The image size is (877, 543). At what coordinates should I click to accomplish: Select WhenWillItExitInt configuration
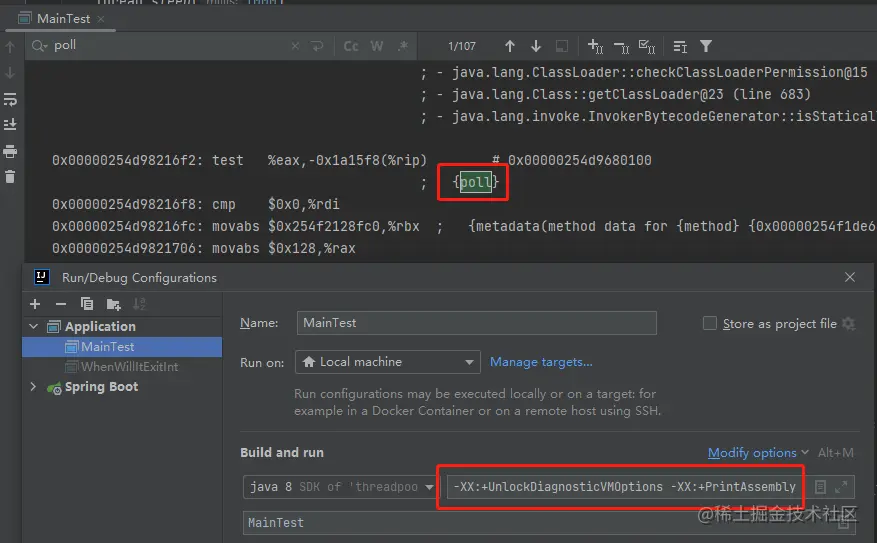click(x=122, y=367)
